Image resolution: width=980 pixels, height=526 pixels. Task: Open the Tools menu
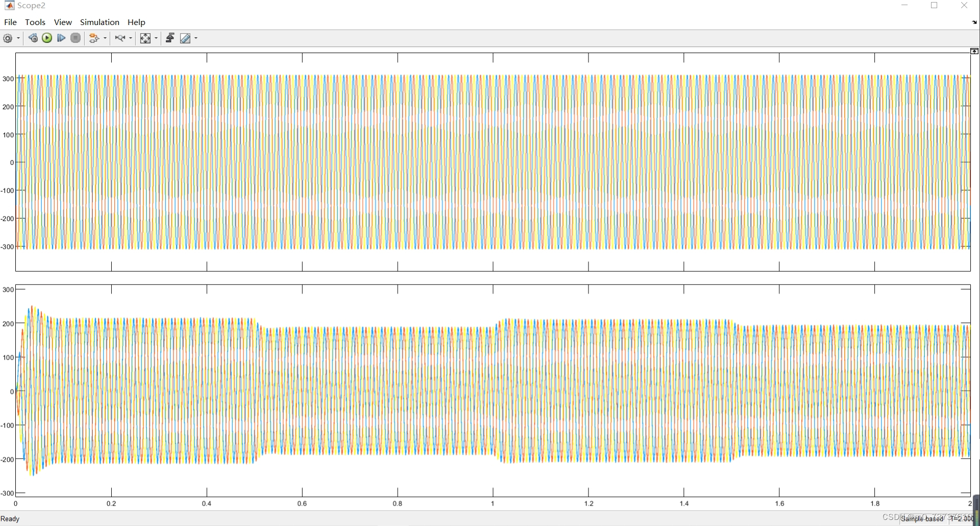35,22
